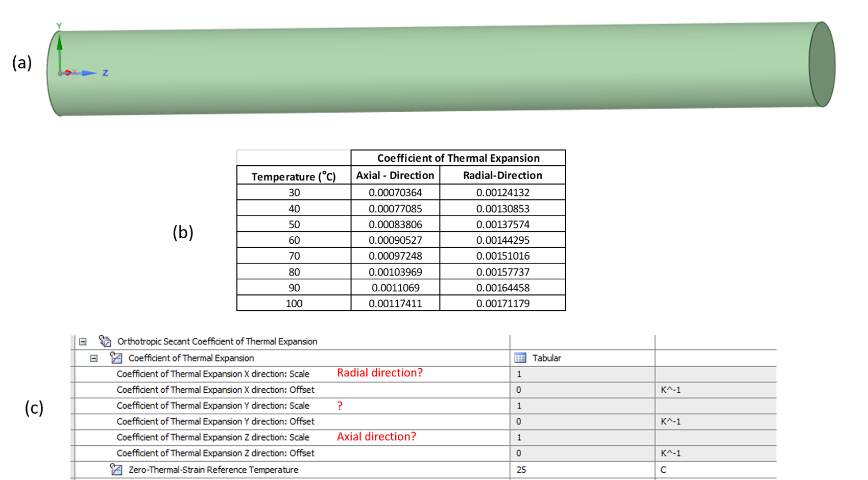Edit Y direction Offset value 0

coord(582,421)
